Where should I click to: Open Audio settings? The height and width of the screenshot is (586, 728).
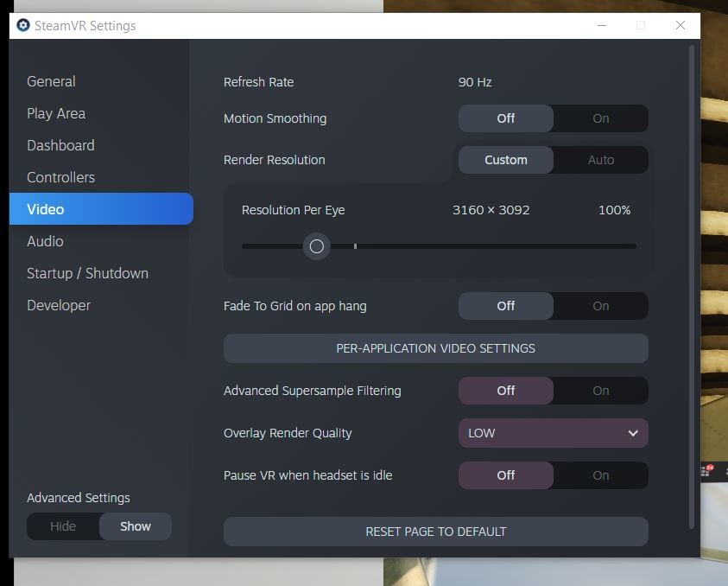[x=45, y=241]
